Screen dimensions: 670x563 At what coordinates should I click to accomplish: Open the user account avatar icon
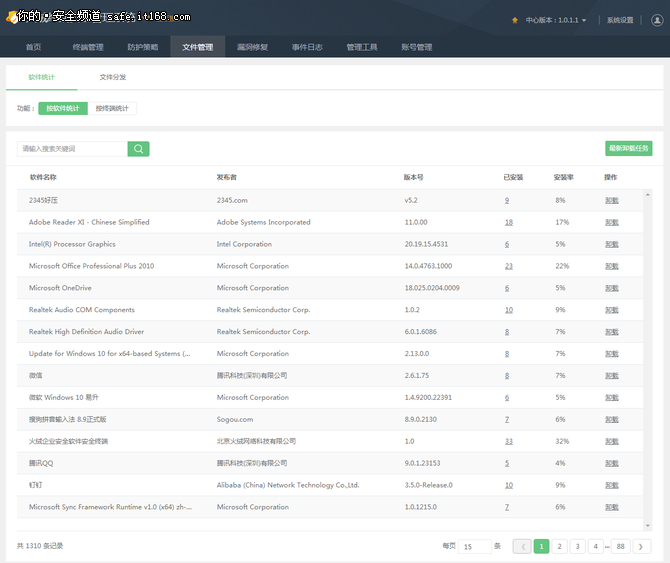tap(657, 20)
